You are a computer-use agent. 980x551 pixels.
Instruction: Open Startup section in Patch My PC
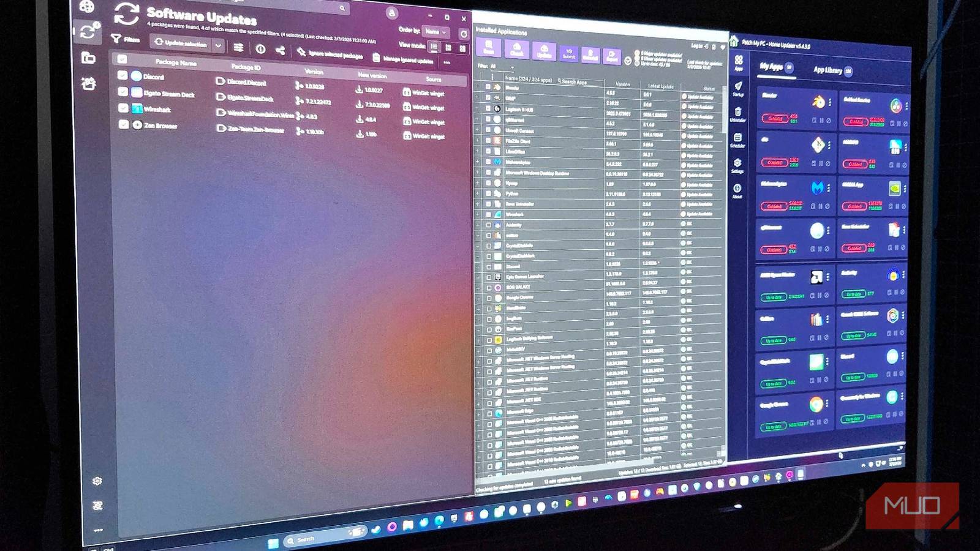click(x=738, y=89)
